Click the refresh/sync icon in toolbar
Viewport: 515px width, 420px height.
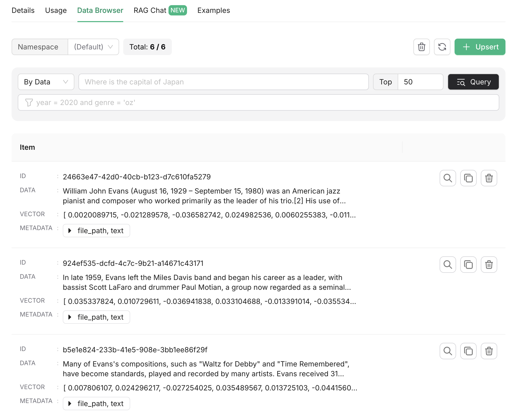pos(442,47)
